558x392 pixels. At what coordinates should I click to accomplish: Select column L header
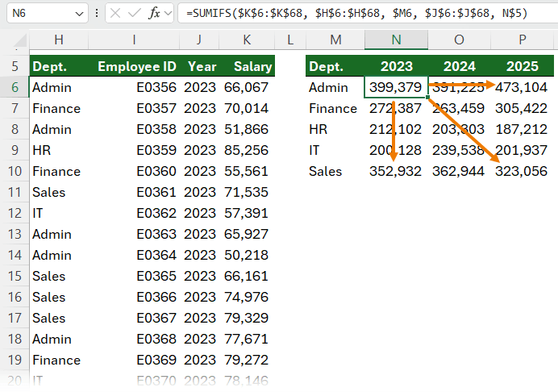290,40
